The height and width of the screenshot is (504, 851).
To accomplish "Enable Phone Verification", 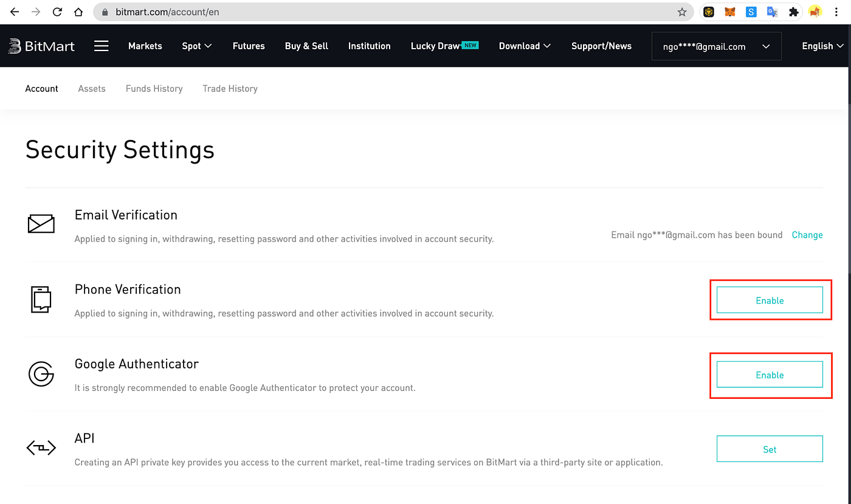I will [770, 300].
